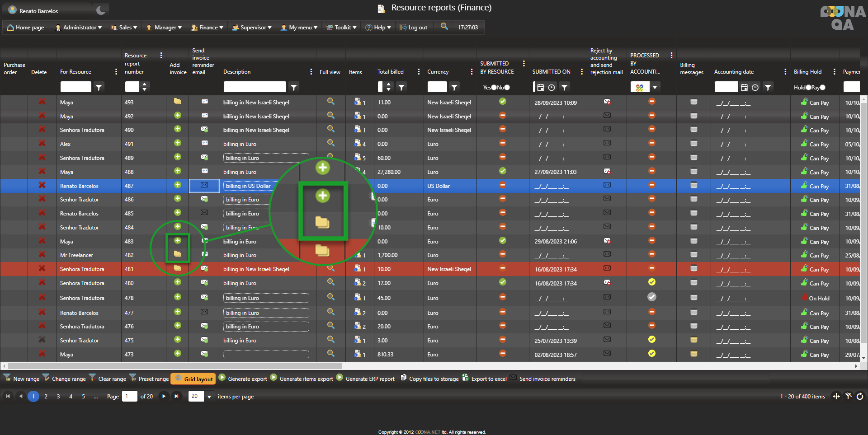
Task: Open the items per page dropdown
Action: coord(209,397)
